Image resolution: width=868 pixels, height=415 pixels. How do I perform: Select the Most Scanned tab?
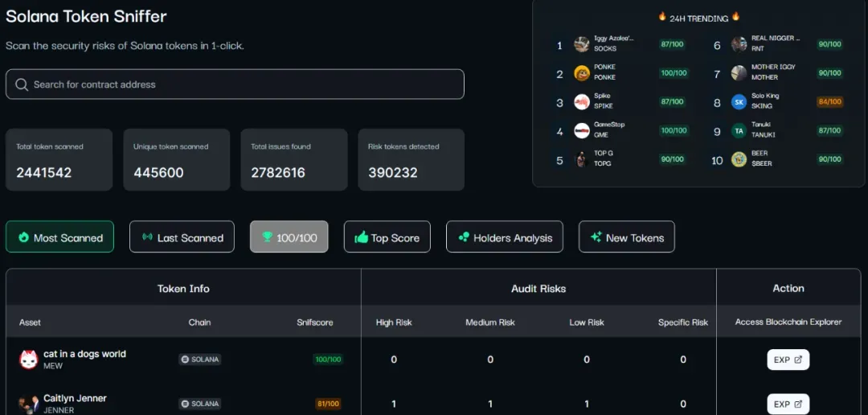click(x=59, y=237)
